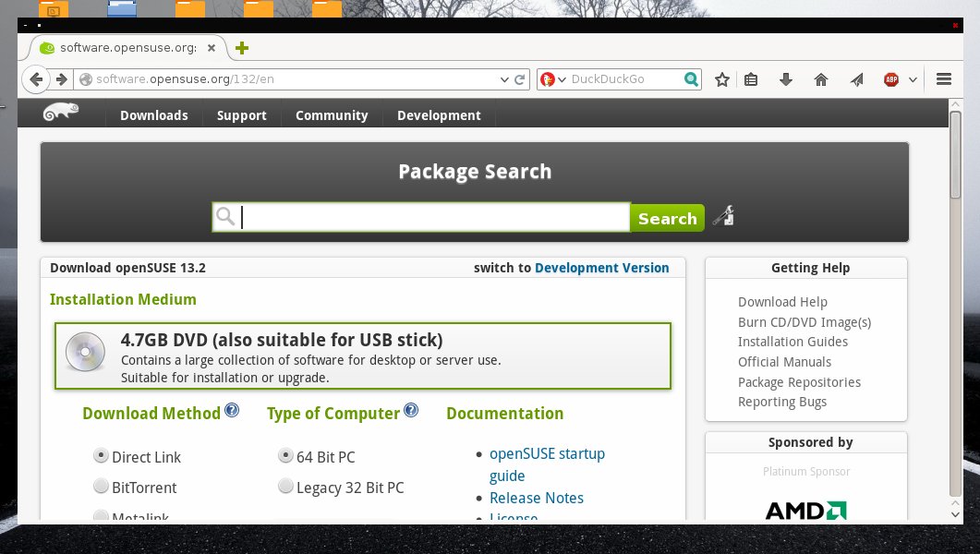Click the magnifier in the DuckDuckGo box
The height and width of the screenshot is (554, 980).
[x=691, y=79]
